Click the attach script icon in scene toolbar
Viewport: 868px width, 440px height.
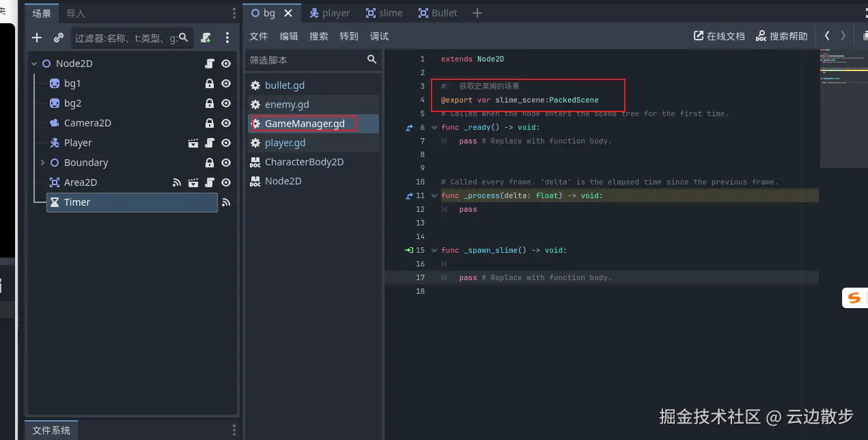point(206,38)
